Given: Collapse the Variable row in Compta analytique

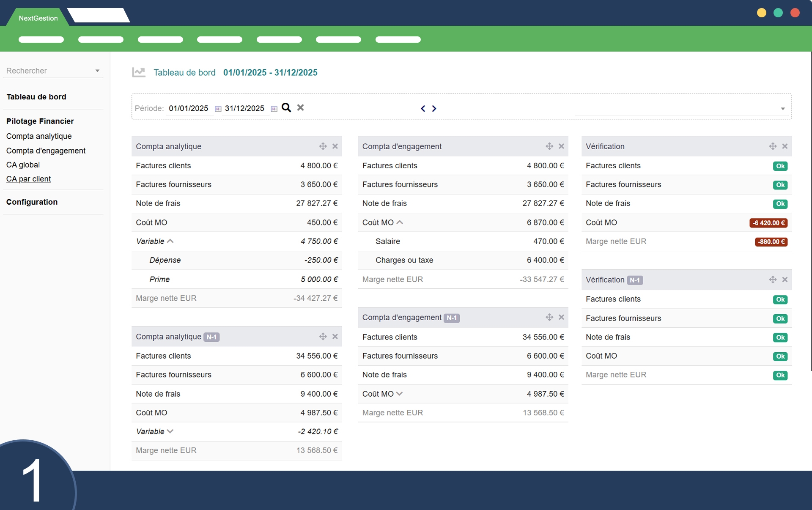Looking at the screenshot, I should pos(170,241).
